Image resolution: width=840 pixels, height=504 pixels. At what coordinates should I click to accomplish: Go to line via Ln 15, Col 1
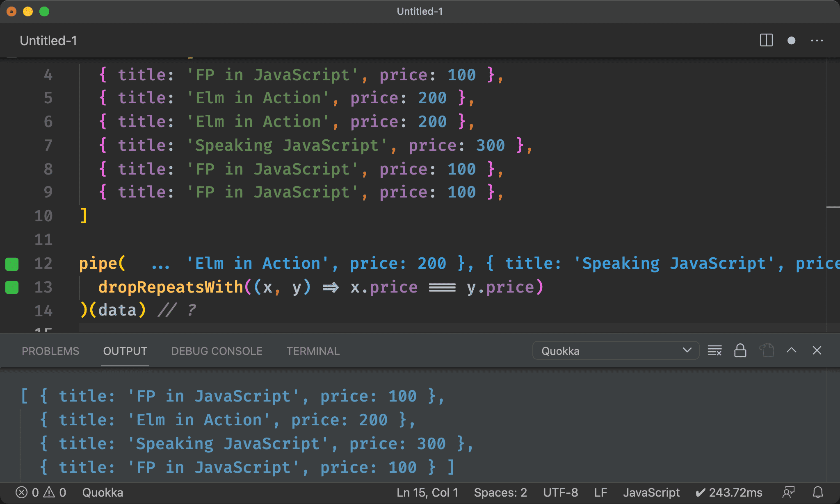tap(427, 493)
